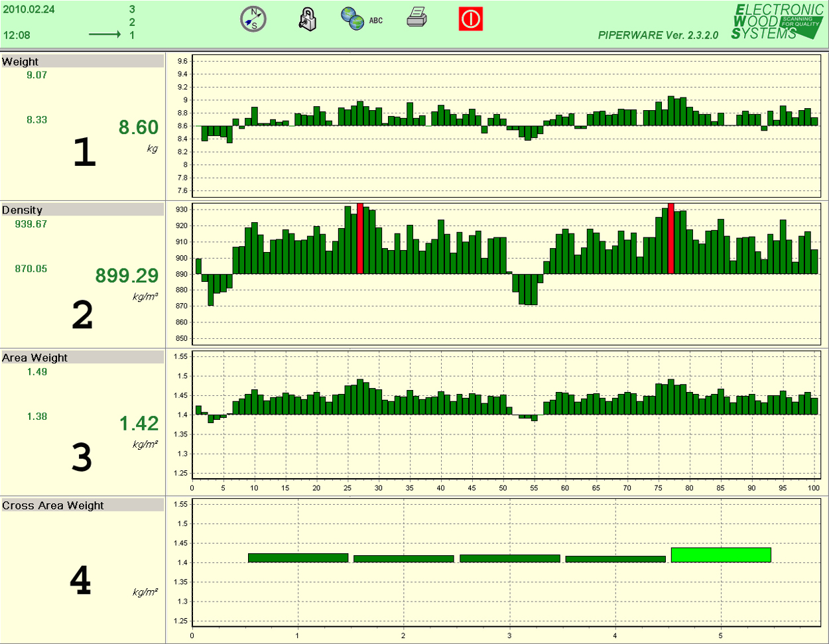829x644 pixels.
Task: Open the padlock access lock icon
Action: tap(307, 19)
